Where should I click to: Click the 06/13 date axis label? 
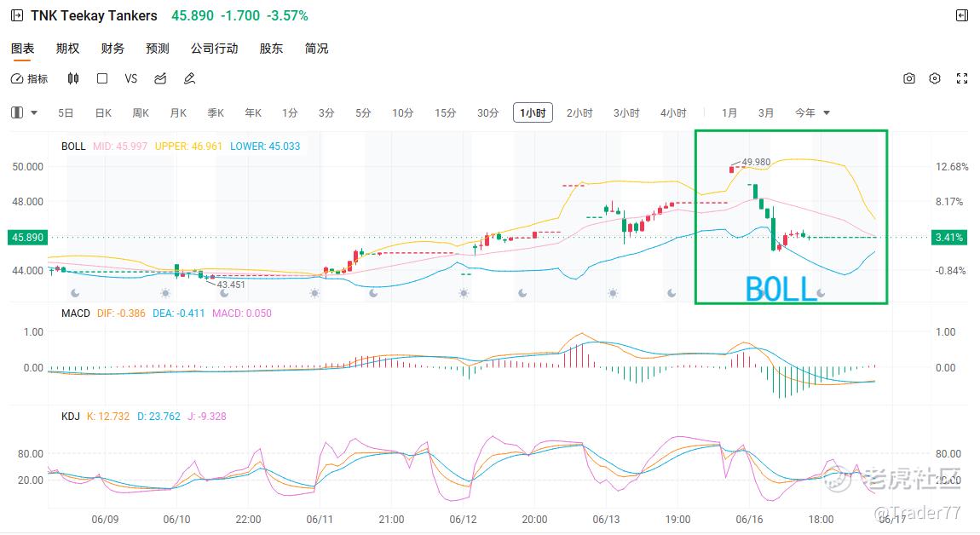coord(606,520)
